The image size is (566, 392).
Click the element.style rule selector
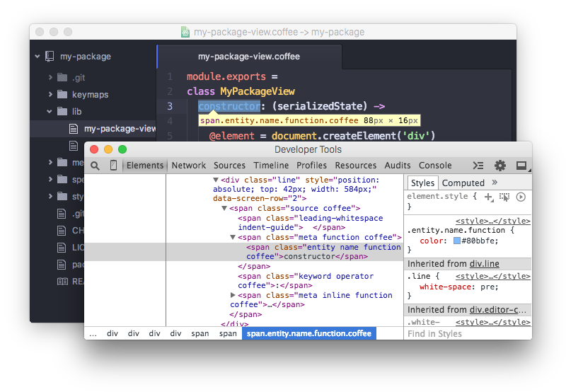437,197
